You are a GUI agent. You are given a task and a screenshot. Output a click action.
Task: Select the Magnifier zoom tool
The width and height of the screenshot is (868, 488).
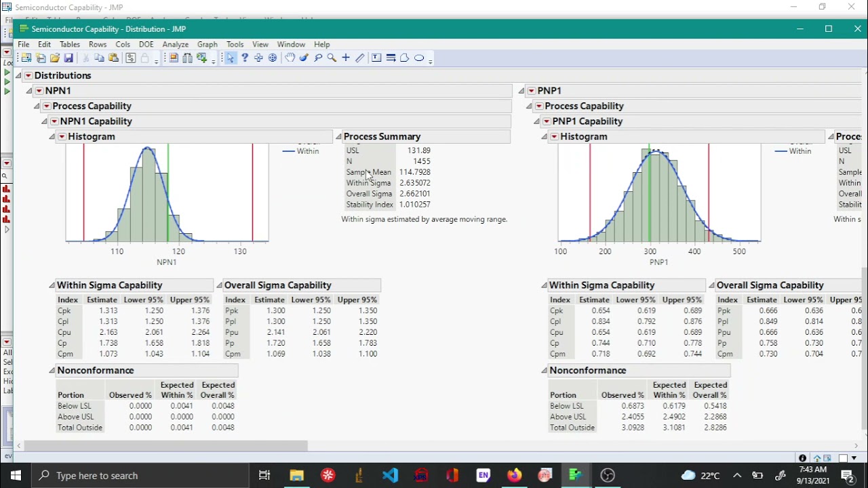(x=332, y=58)
